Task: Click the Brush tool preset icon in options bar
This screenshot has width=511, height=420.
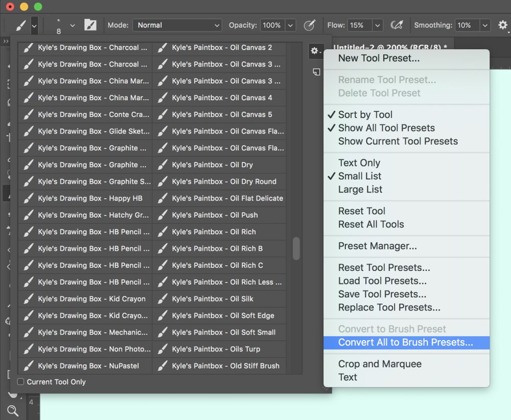Action: [21, 25]
